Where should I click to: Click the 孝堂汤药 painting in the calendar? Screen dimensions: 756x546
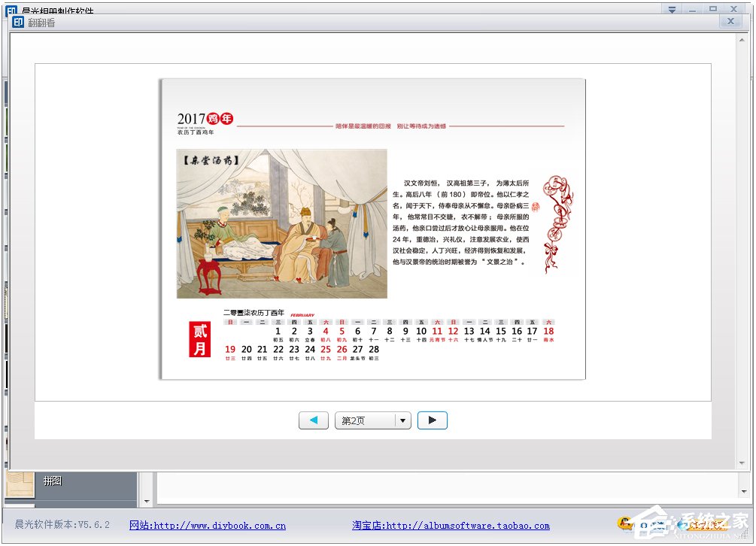coord(282,223)
